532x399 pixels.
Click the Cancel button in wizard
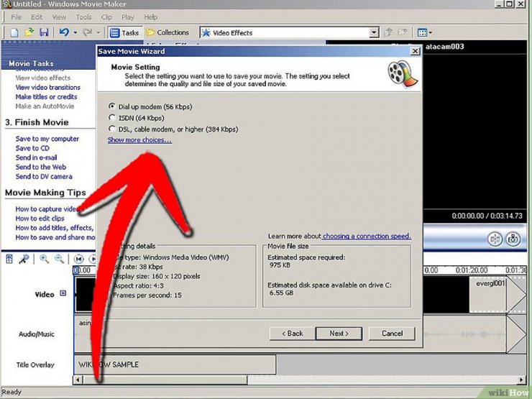[392, 334]
